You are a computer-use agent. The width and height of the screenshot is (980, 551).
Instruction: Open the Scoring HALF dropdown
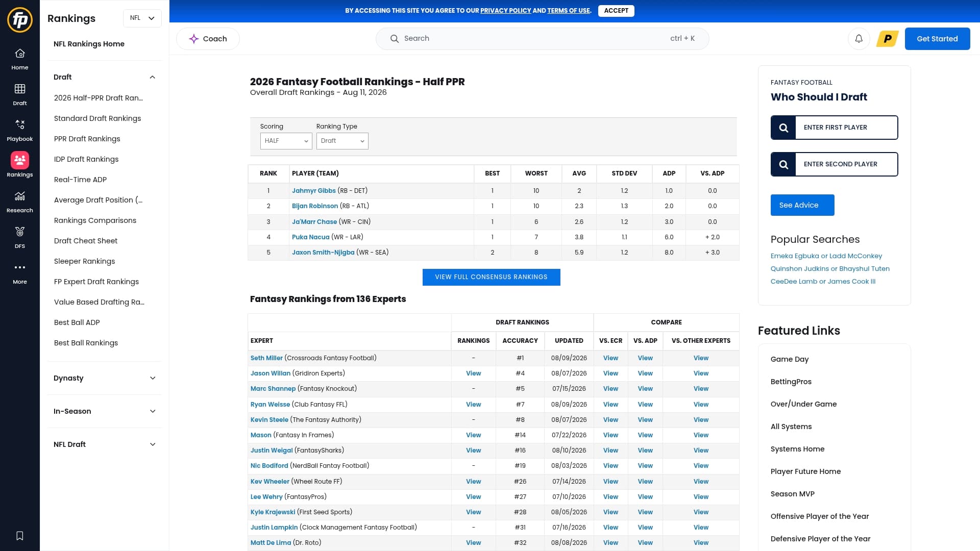(286, 141)
